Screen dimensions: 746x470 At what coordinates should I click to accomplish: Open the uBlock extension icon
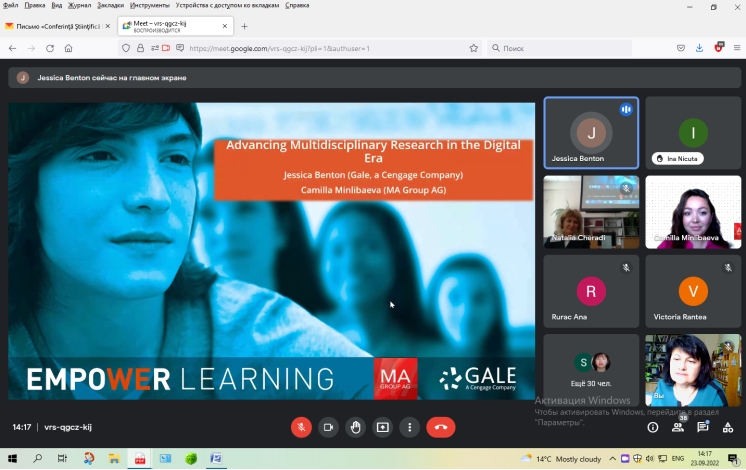coord(718,47)
